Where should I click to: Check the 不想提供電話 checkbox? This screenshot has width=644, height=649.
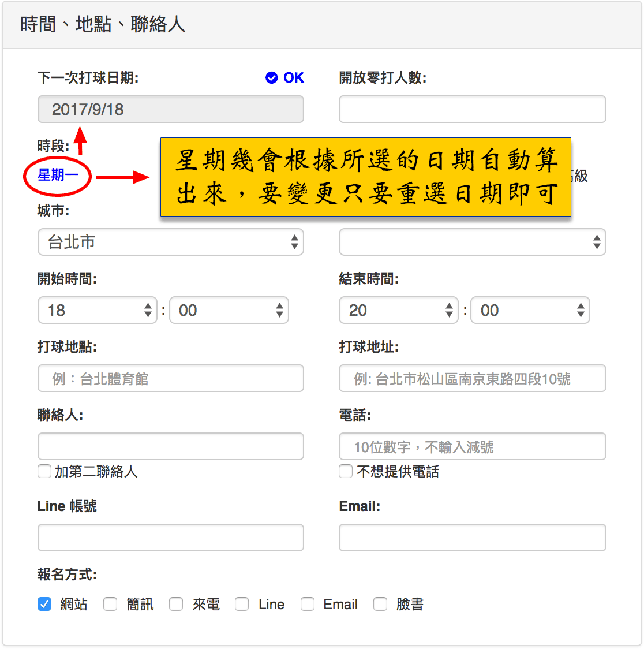(x=346, y=472)
